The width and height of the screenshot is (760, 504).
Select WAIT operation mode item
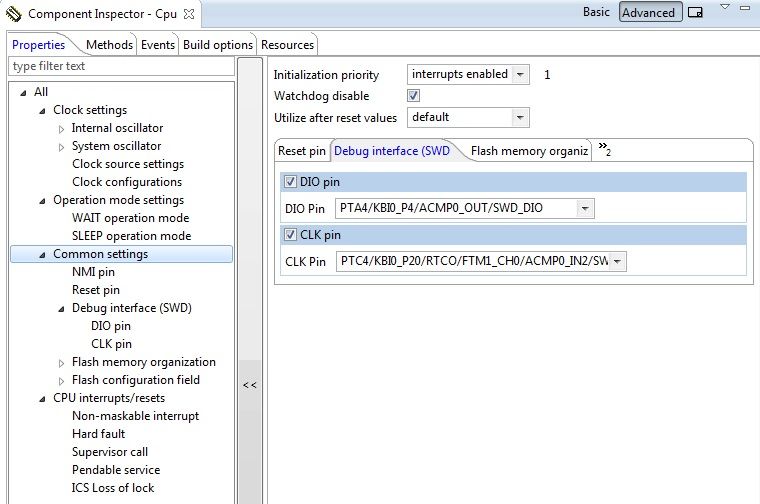pos(130,218)
